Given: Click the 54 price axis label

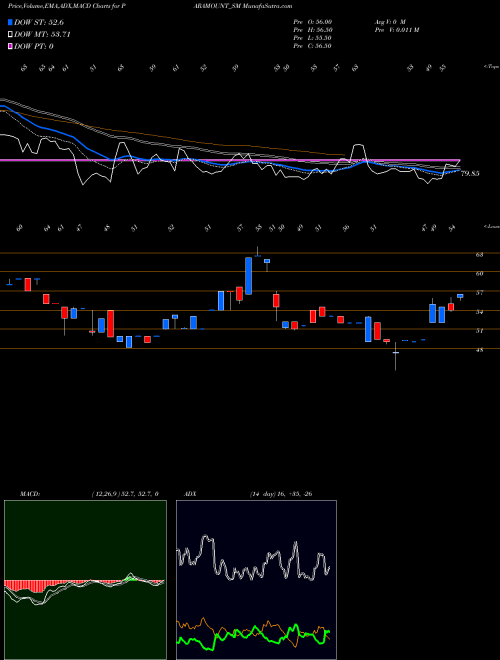Looking at the screenshot, I should (479, 312).
